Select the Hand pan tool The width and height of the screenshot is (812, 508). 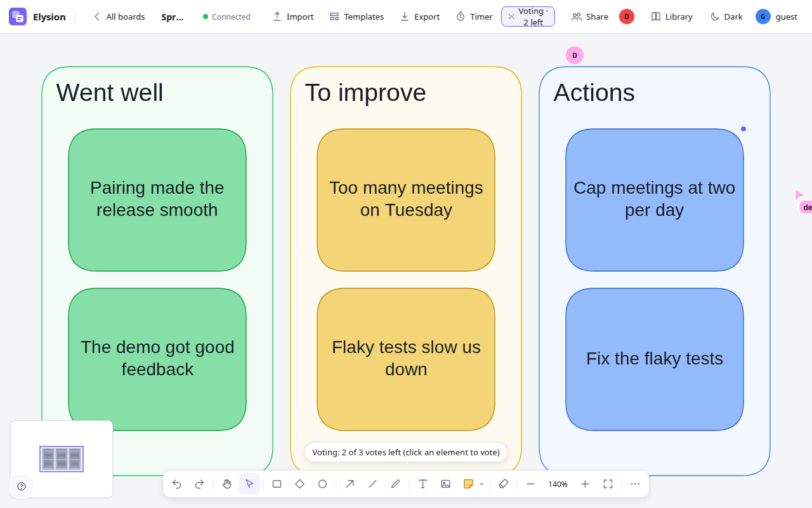[x=227, y=484]
